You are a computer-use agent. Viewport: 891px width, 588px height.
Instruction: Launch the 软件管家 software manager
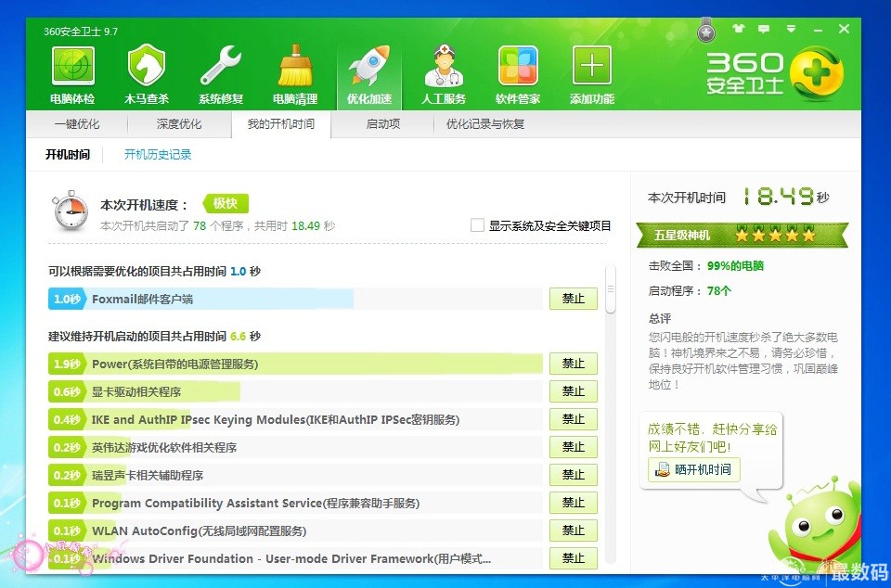pos(517,72)
